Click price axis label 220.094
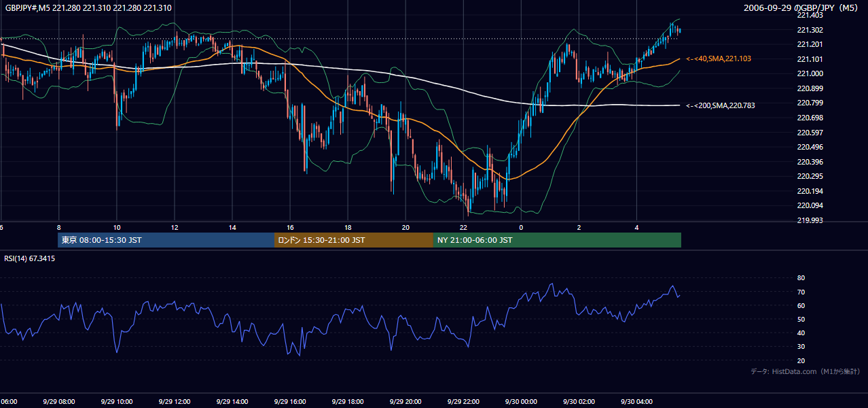868x408 pixels. [810, 205]
